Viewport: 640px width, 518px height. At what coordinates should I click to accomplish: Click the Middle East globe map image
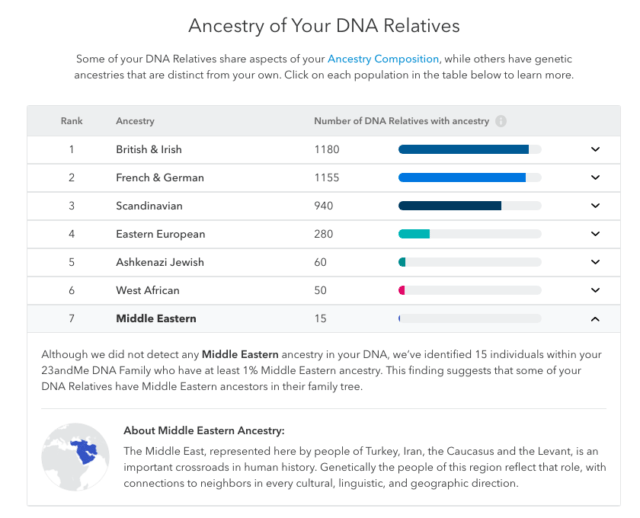pyautogui.click(x=76, y=457)
